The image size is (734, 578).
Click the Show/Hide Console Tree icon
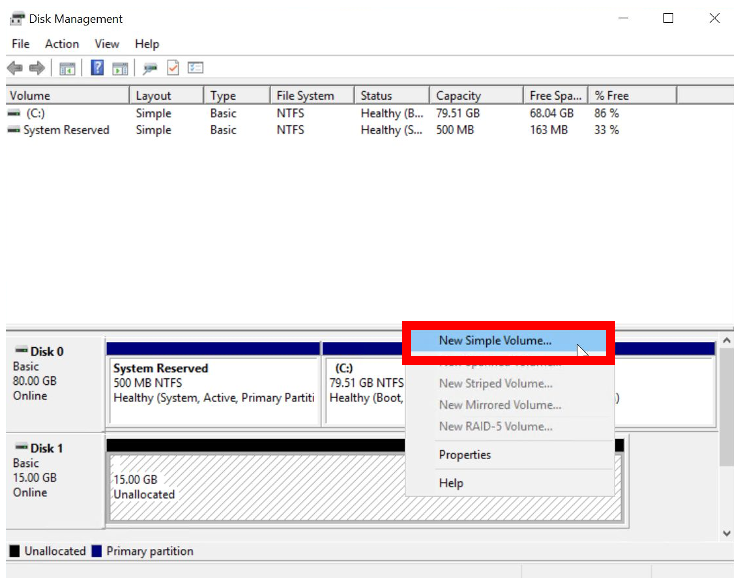pos(67,68)
